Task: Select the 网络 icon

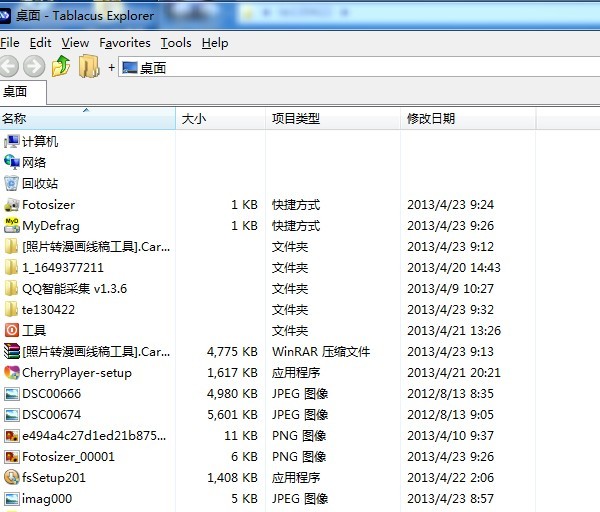Action: click(11, 162)
